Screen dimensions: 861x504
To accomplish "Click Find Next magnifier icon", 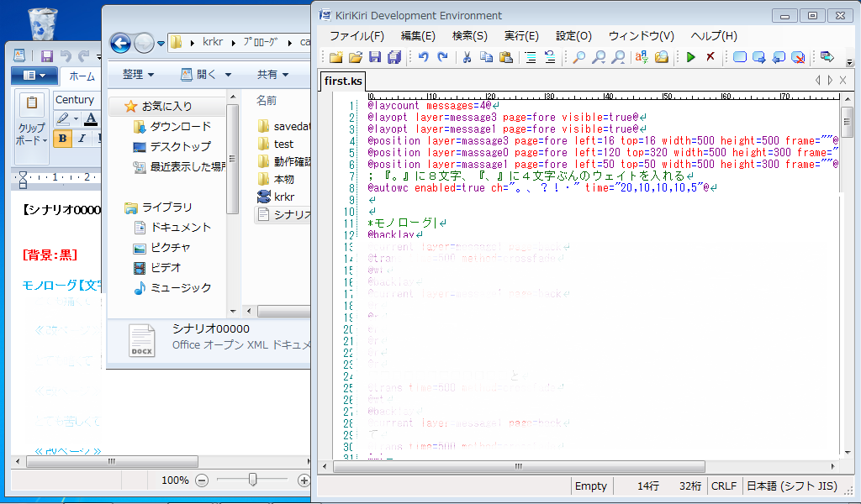I will [599, 57].
